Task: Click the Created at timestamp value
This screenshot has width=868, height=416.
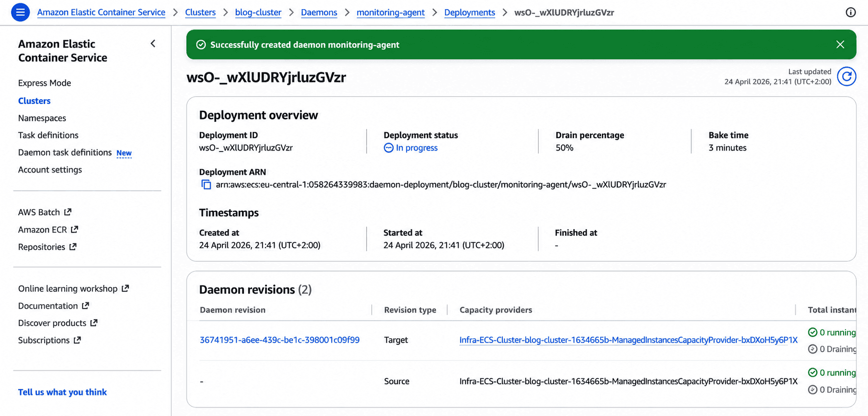Action: [260, 245]
